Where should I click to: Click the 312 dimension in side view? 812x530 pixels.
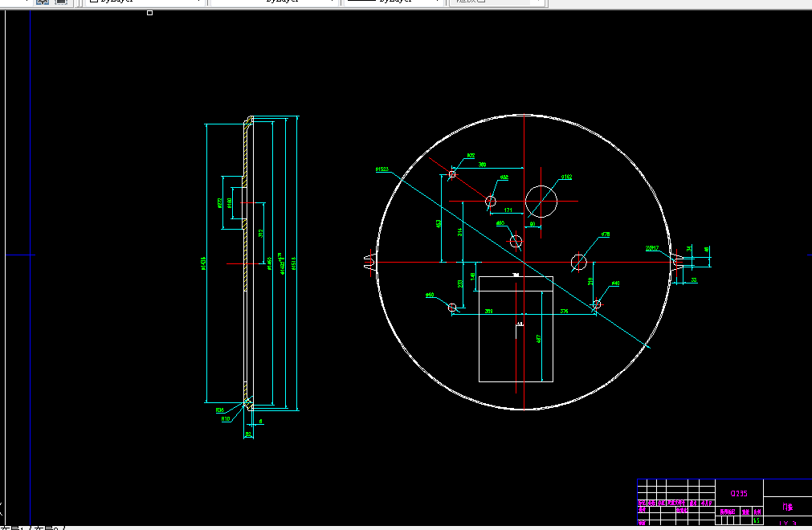click(261, 234)
